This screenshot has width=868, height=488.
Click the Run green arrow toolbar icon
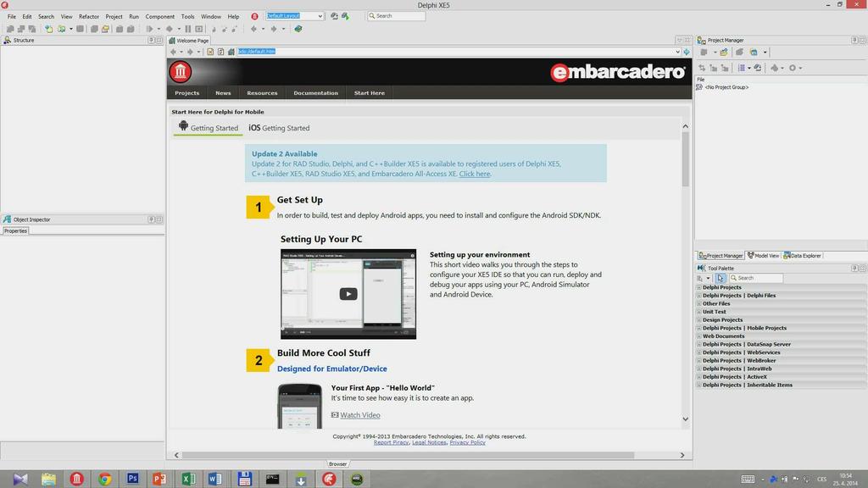click(149, 29)
